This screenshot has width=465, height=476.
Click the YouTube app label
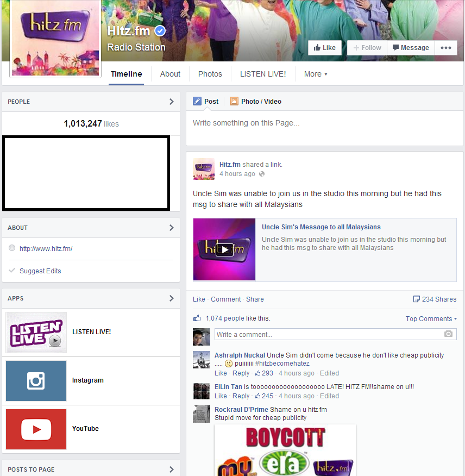point(85,428)
